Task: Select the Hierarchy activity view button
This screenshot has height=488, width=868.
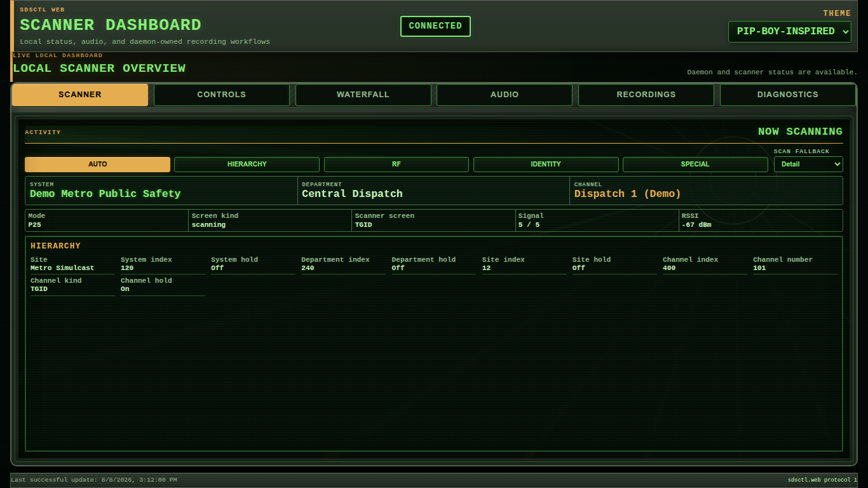Action: pyautogui.click(x=247, y=165)
